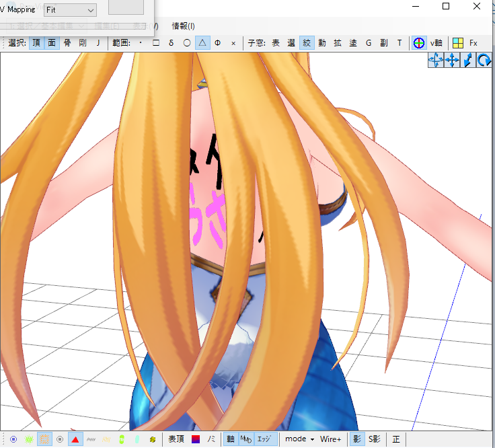Select the lasso (δ) range tool
Screen dimensions: 495x448
pyautogui.click(x=172, y=43)
